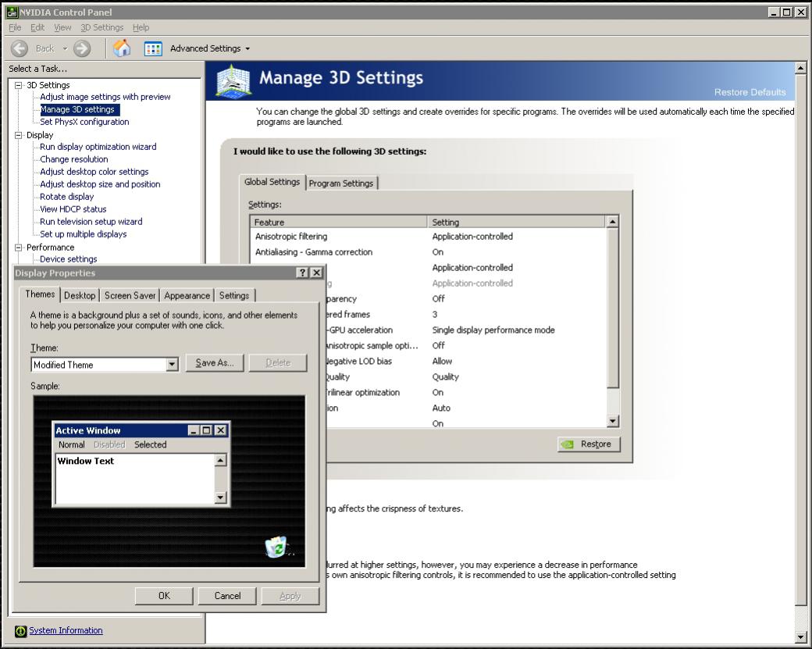The width and height of the screenshot is (812, 649).
Task: Select Adjust image settings with preview
Action: pyautogui.click(x=105, y=97)
